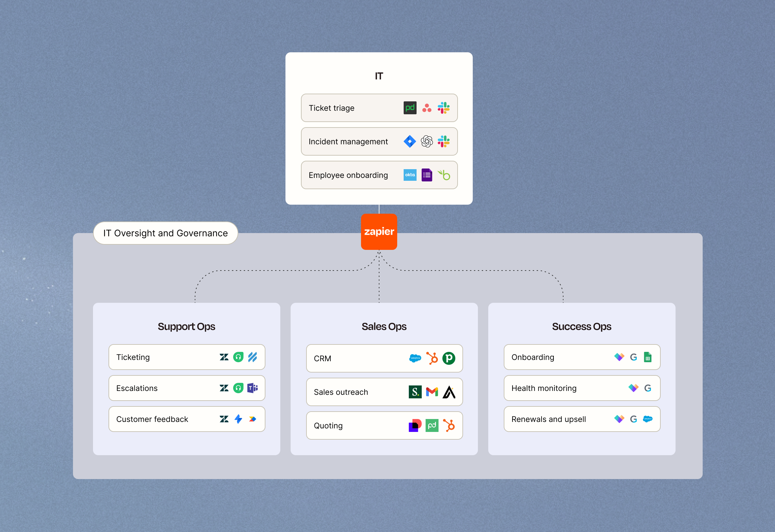Click the orange Zapier logo
775x532 pixels.
(379, 232)
